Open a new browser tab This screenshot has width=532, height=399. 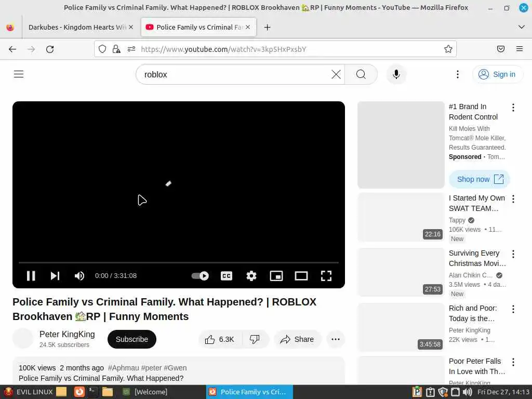point(268,27)
